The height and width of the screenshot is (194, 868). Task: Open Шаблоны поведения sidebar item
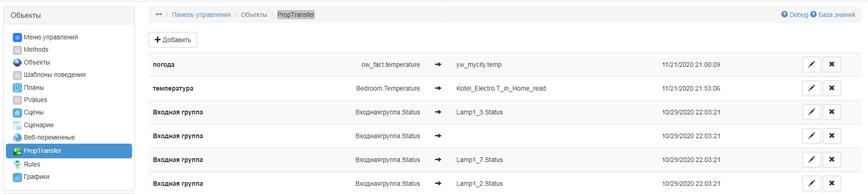(54, 75)
